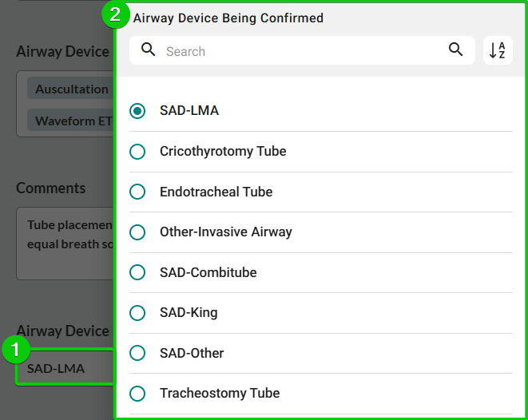Choose Other-Invasive Airway radio option
Image resolution: width=528 pixels, height=420 pixels.
tap(137, 232)
